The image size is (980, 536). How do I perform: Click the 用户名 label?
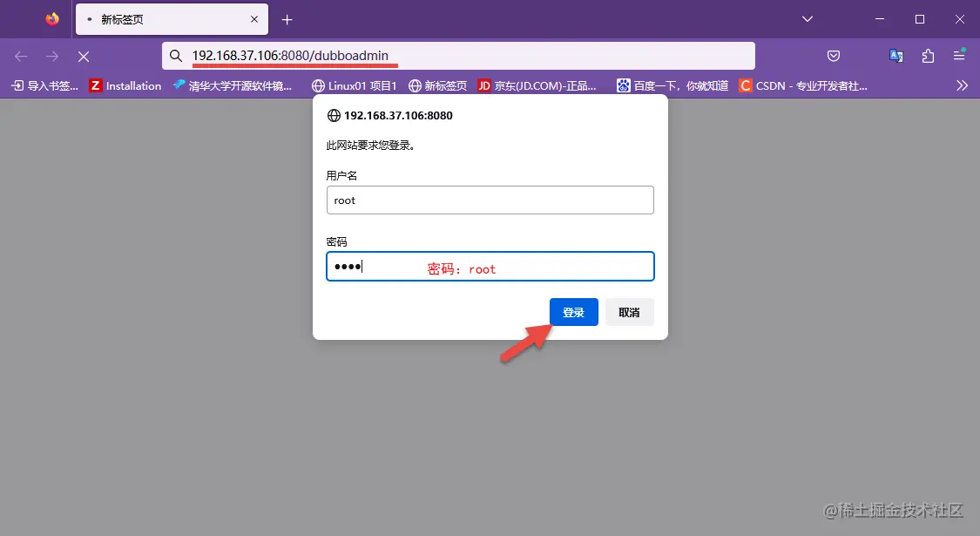pos(341,176)
